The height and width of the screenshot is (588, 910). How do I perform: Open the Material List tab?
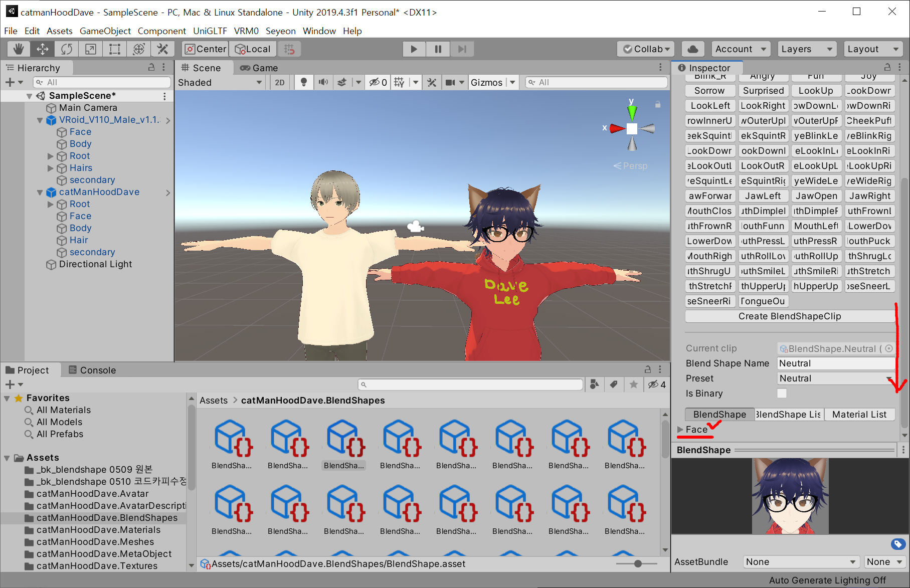pos(859,415)
